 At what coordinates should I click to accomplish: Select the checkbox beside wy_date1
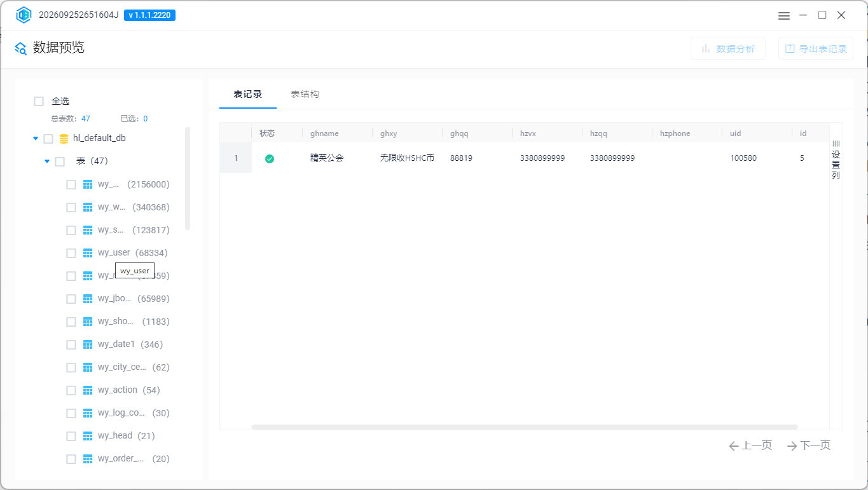click(x=71, y=344)
